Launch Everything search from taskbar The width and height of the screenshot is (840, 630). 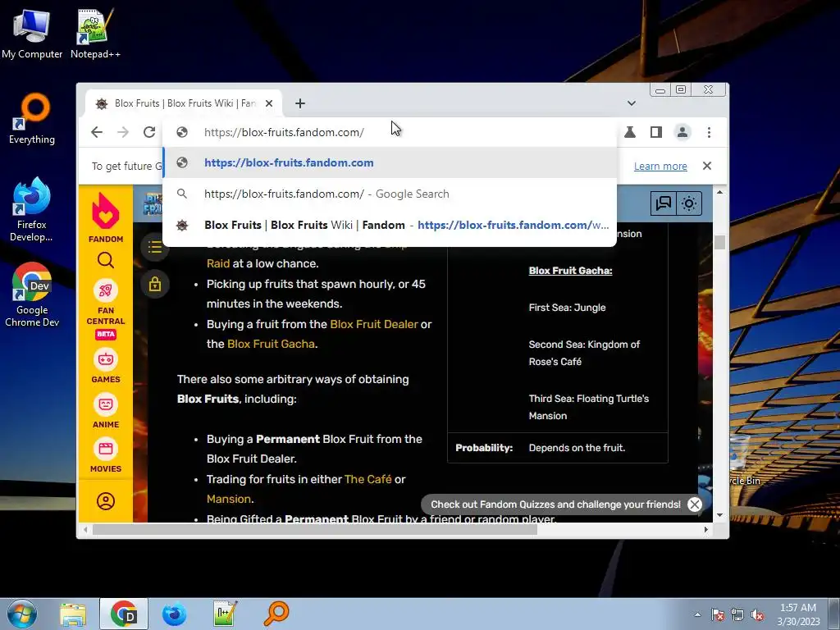point(276,614)
